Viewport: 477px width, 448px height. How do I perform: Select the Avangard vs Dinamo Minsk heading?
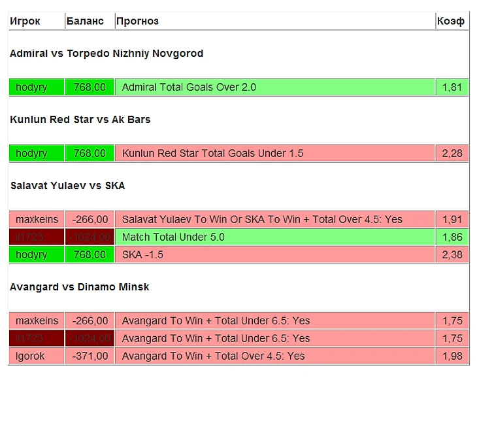80,287
